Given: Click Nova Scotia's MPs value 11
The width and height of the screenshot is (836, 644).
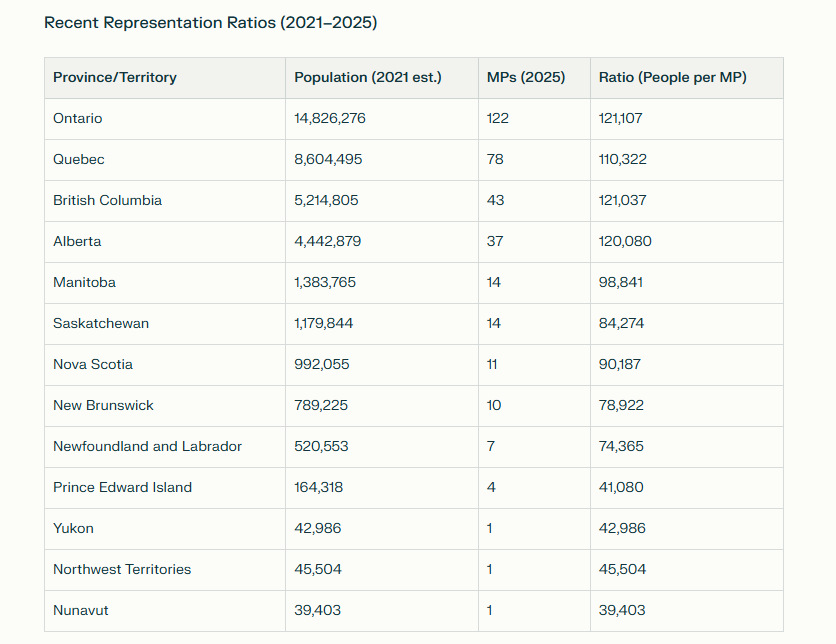Looking at the screenshot, I should [492, 365].
